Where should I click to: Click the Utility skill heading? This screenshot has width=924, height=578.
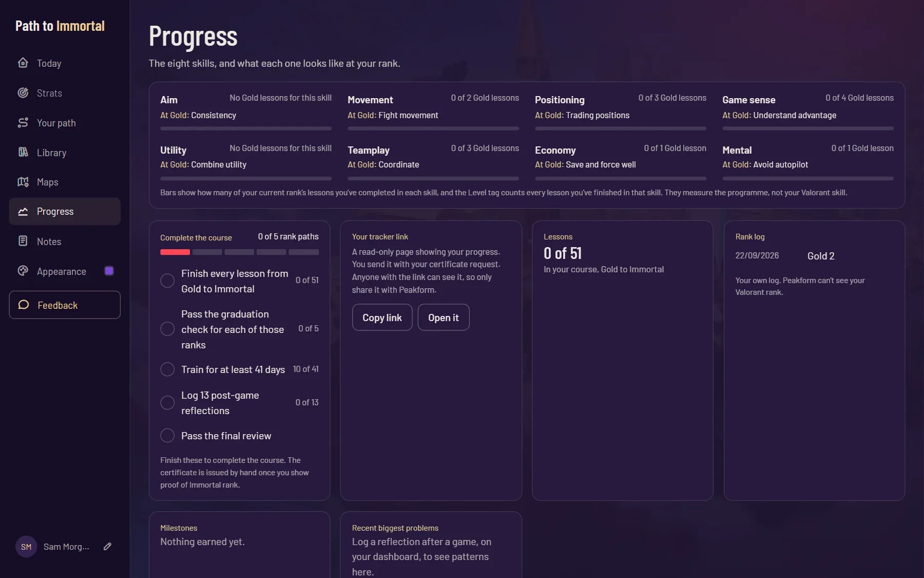[173, 150]
